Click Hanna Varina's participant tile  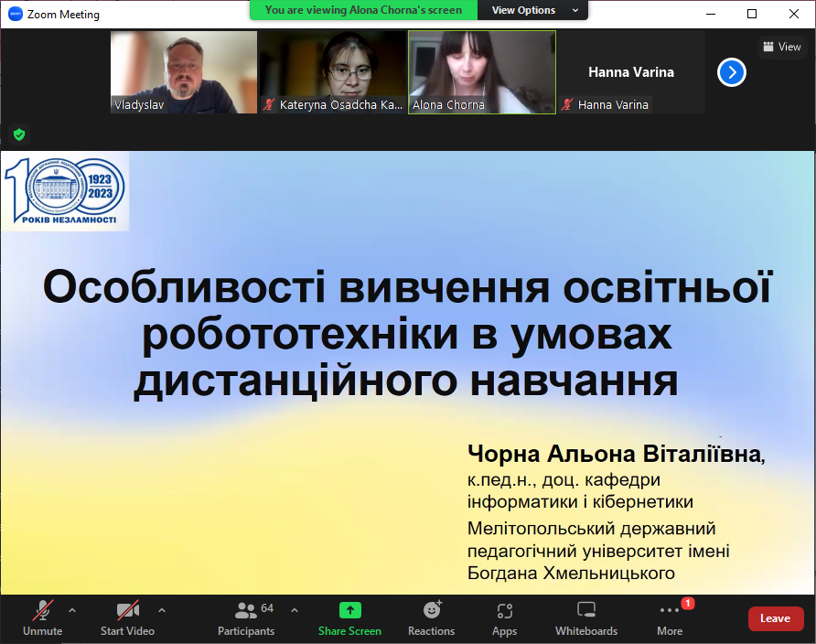(x=631, y=72)
